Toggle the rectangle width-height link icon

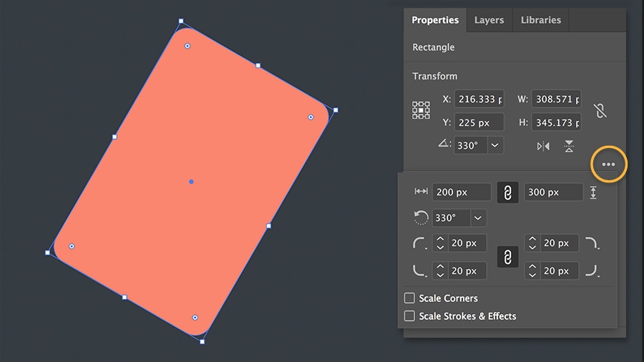click(507, 192)
